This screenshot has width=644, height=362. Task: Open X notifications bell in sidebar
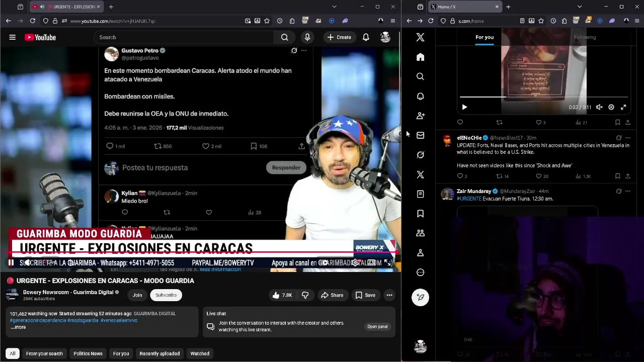421,96
